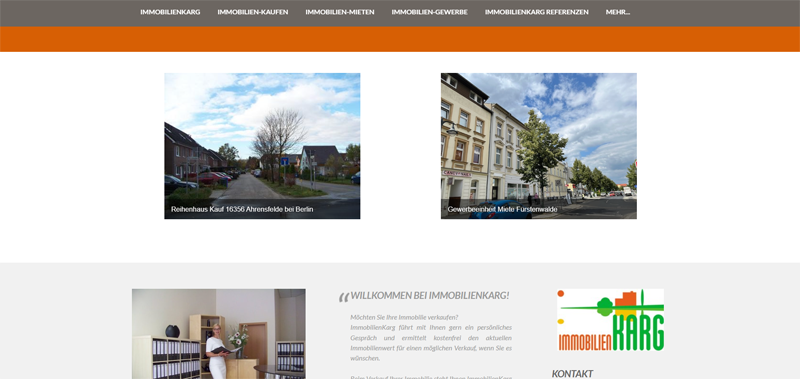Click the Ahrensfelde street photo thumbnail

click(x=262, y=146)
